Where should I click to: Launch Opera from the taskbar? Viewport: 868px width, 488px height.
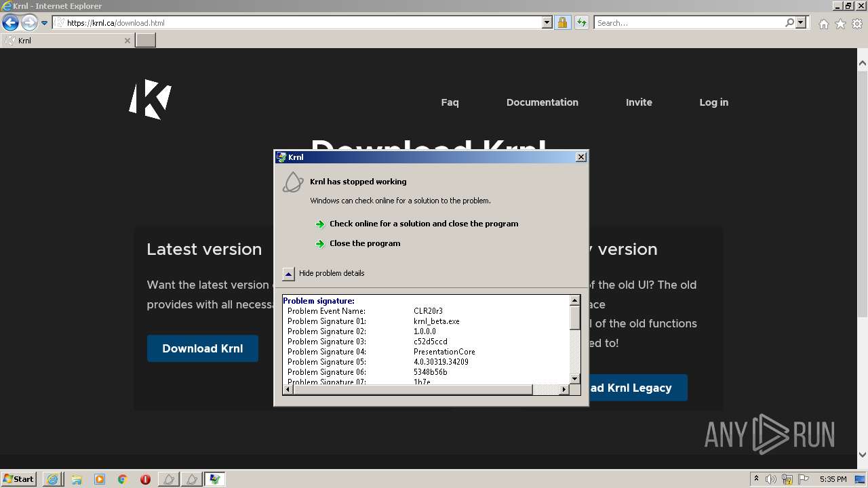click(x=145, y=479)
